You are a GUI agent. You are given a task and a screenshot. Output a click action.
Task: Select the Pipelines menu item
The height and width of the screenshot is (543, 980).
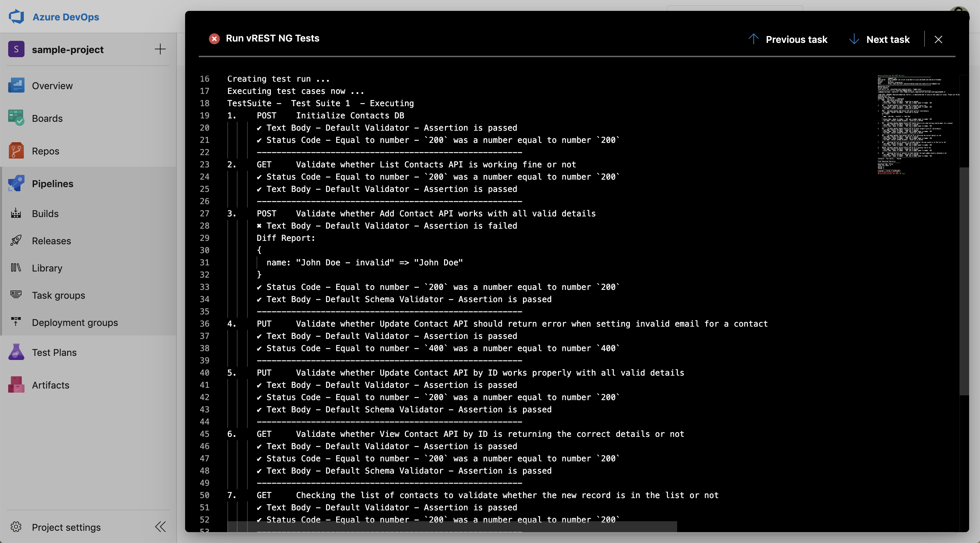click(x=52, y=184)
